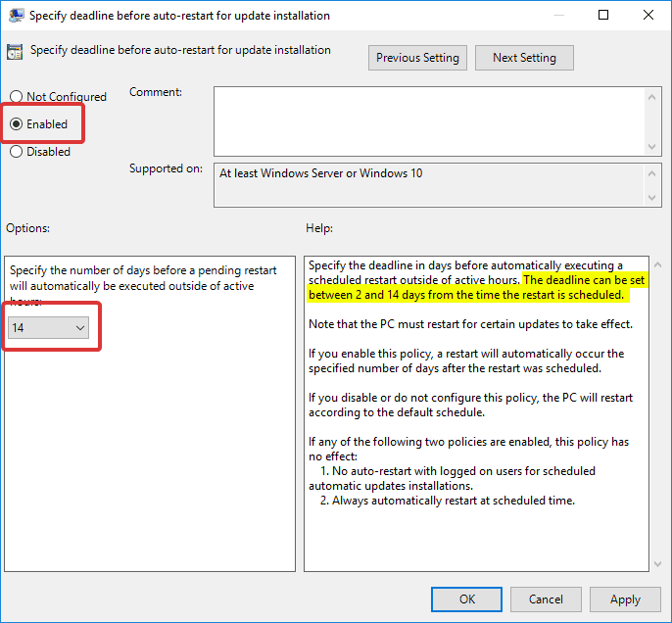Click the Group Policy icon in title bar
The image size is (672, 623).
[x=16, y=16]
